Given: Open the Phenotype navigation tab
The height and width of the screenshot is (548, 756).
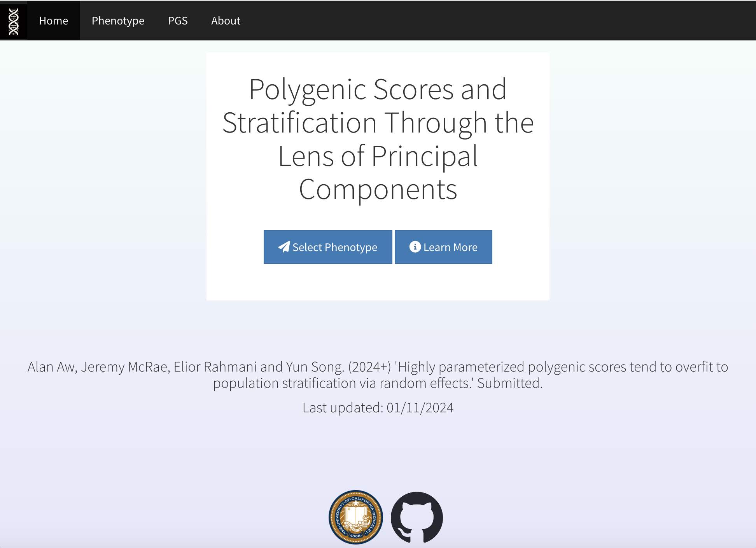Looking at the screenshot, I should pyautogui.click(x=118, y=21).
